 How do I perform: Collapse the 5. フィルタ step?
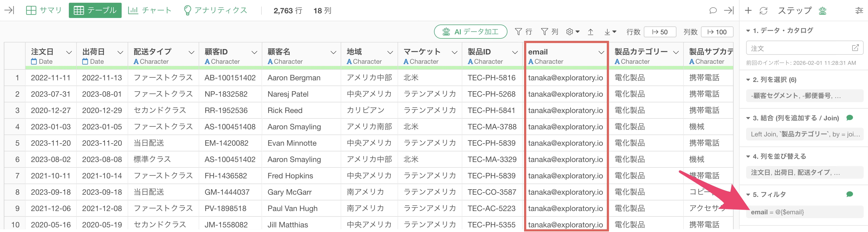point(748,195)
